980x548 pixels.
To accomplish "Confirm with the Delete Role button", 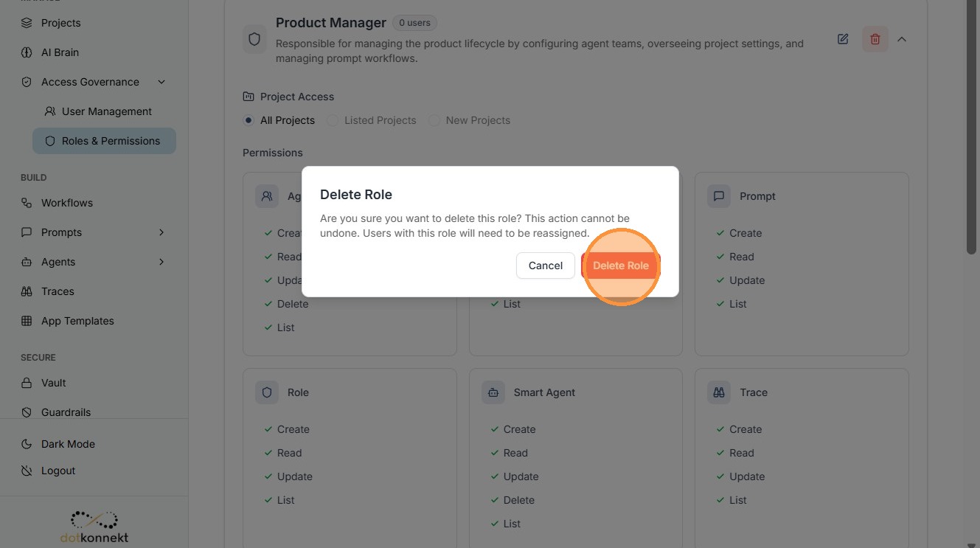I will pos(620,266).
